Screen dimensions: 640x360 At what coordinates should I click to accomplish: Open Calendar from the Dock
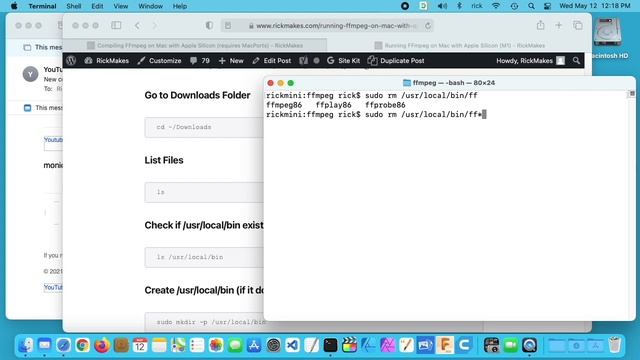coord(140,345)
